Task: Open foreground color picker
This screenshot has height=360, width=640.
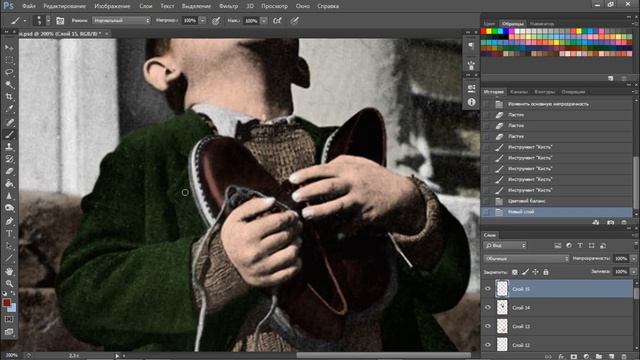Action: [x=7, y=303]
